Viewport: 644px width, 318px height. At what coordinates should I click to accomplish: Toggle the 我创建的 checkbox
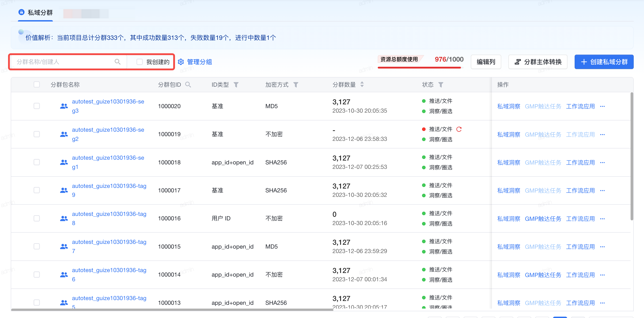[139, 62]
